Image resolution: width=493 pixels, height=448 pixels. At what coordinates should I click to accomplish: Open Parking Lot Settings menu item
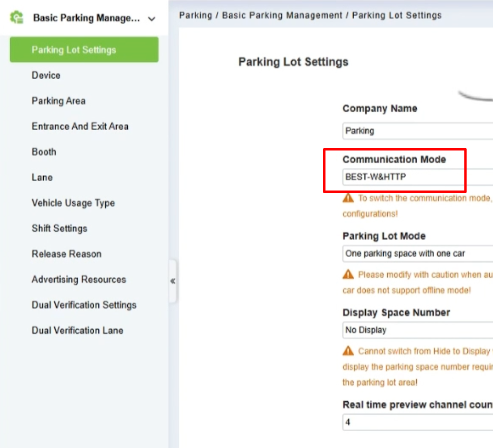(x=84, y=50)
